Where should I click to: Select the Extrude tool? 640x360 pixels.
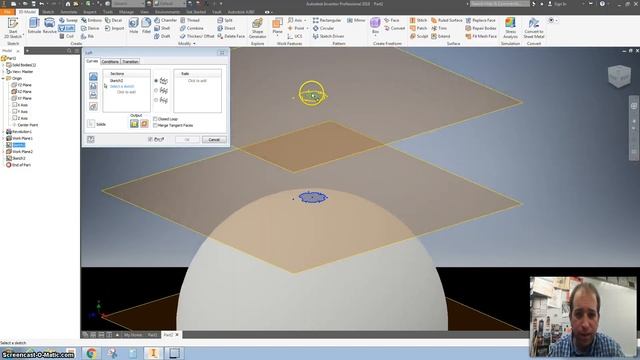click(x=34, y=25)
